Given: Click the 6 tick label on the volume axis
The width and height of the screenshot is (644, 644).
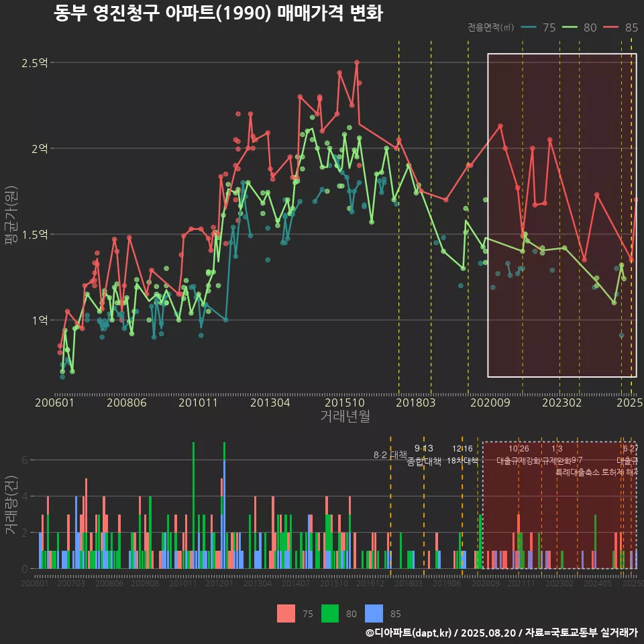Looking at the screenshot, I should [25, 460].
